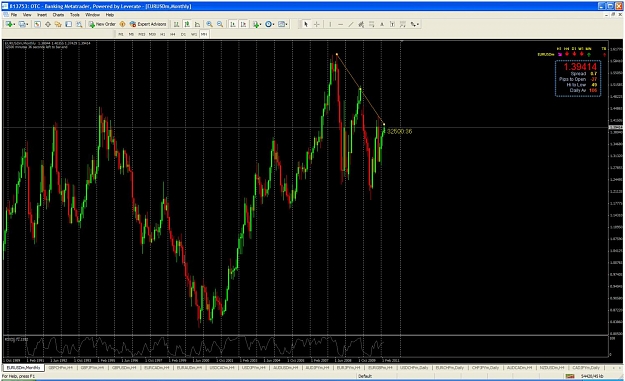Open the New Chart toolbar icon
625x381 pixels.
[x=10, y=24]
